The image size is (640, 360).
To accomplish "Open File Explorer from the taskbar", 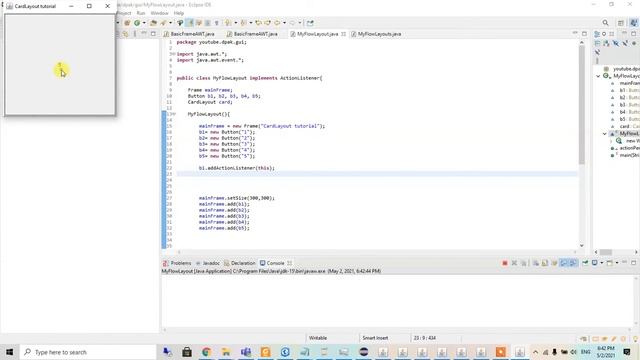I will point(226,352).
